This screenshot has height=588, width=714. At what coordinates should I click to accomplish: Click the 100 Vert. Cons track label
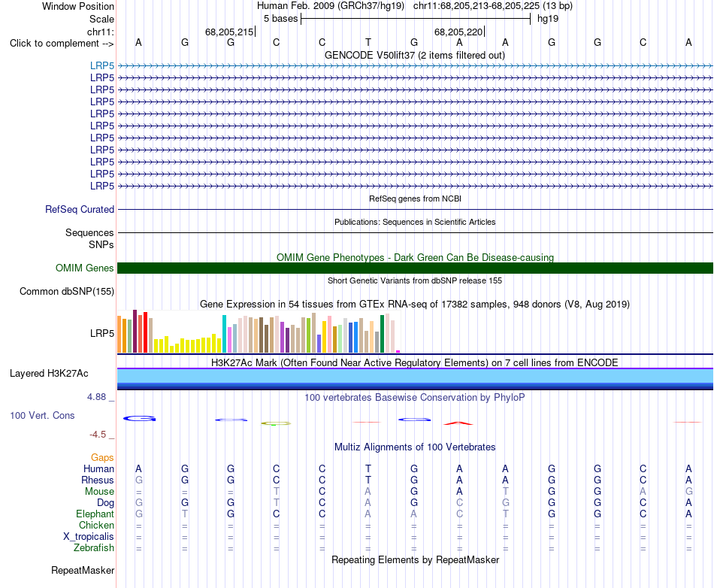pos(42,415)
